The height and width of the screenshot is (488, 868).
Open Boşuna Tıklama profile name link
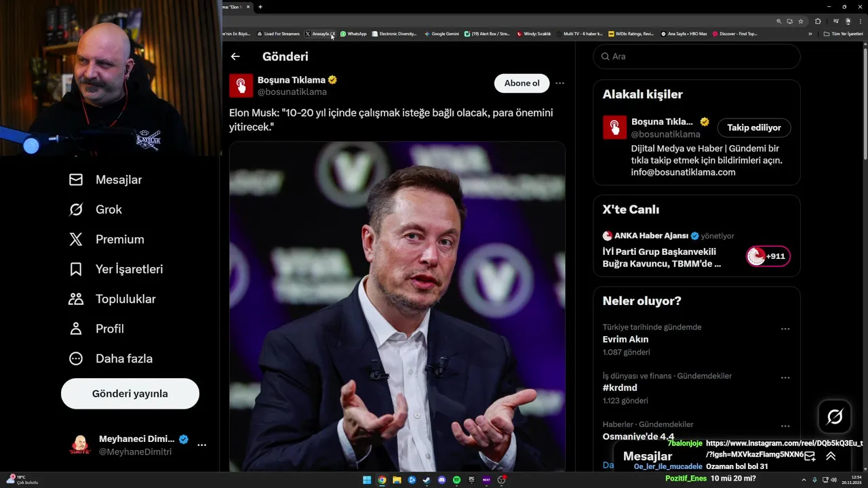(292, 80)
